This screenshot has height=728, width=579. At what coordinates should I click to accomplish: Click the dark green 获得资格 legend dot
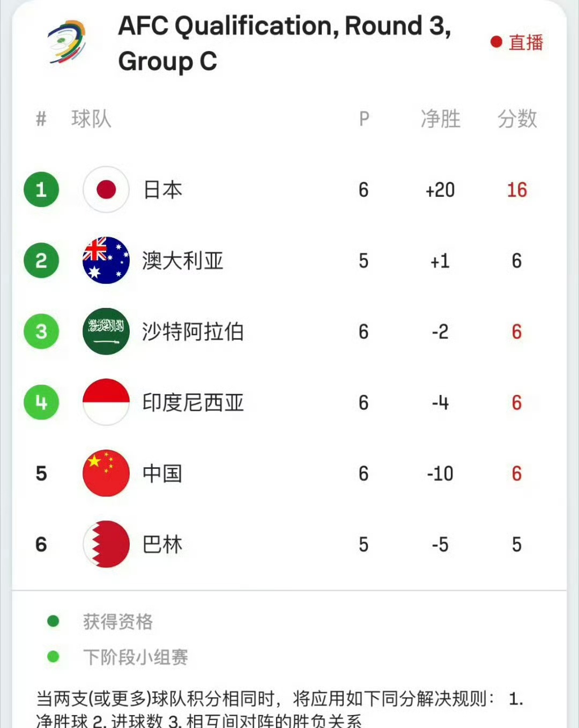click(x=53, y=621)
